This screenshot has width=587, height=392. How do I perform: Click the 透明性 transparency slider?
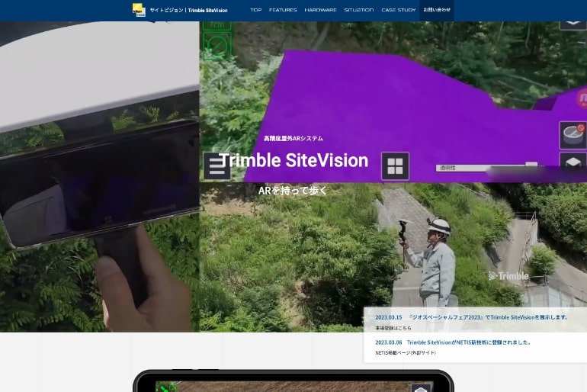(487, 168)
